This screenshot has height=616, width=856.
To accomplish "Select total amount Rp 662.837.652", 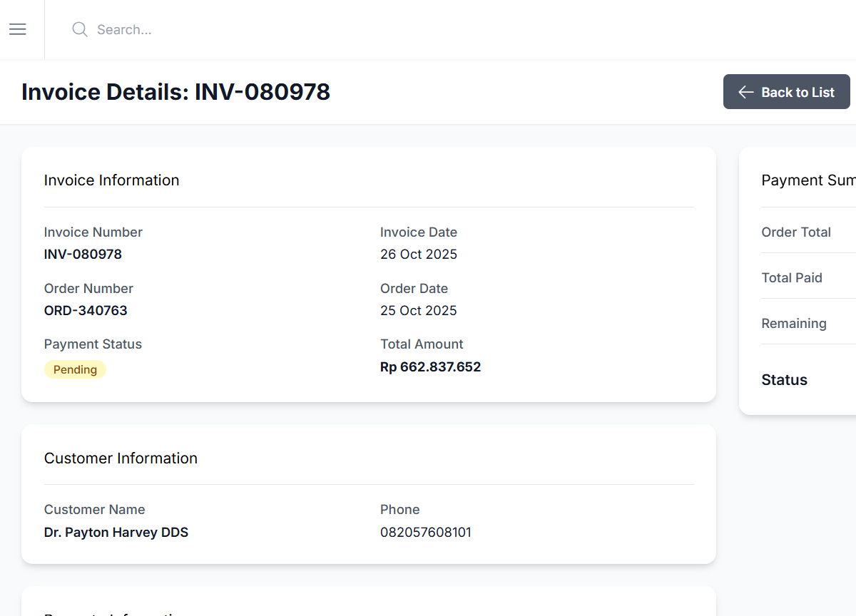I will [x=430, y=367].
